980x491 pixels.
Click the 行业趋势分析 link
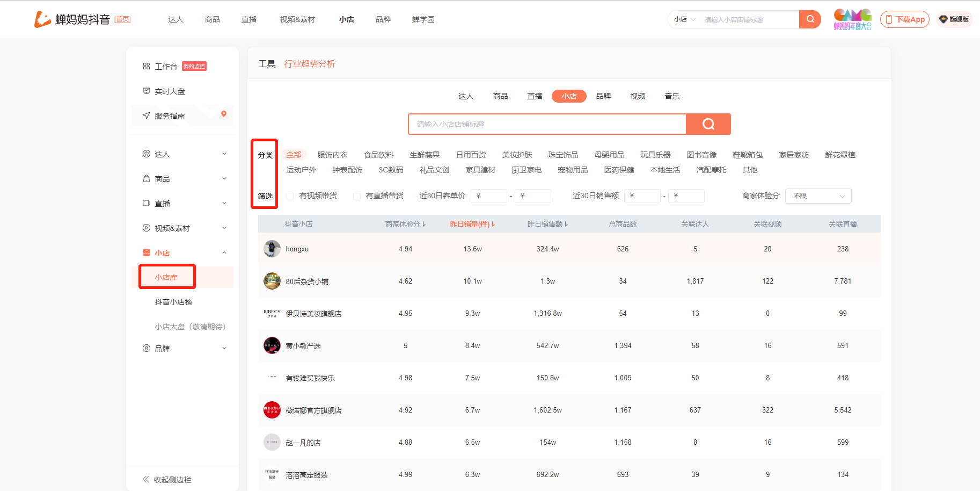click(x=310, y=63)
